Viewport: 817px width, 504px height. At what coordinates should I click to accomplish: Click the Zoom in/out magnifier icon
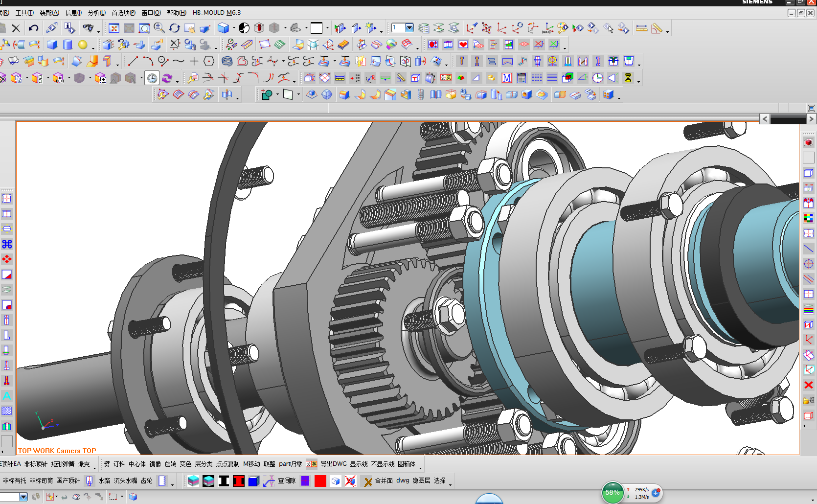tap(159, 28)
